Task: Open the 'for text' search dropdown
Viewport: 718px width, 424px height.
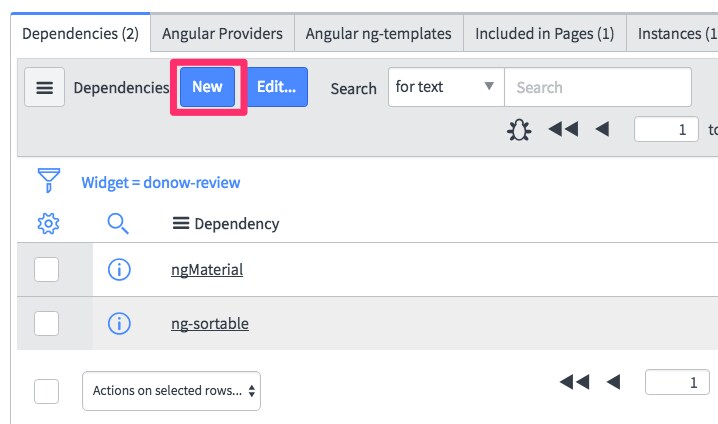Action: coord(445,87)
